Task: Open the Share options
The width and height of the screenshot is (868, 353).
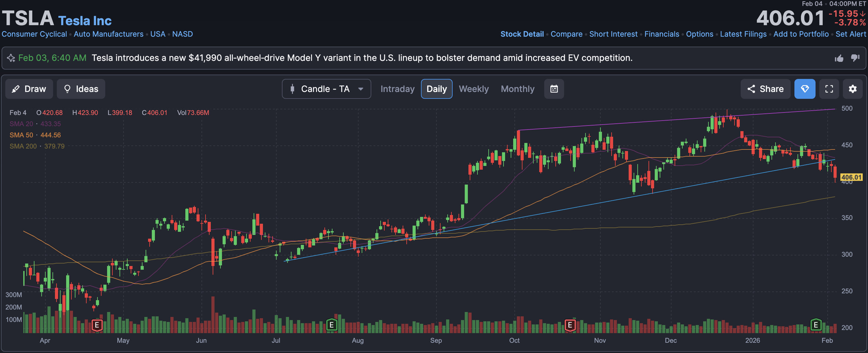Action: 765,89
